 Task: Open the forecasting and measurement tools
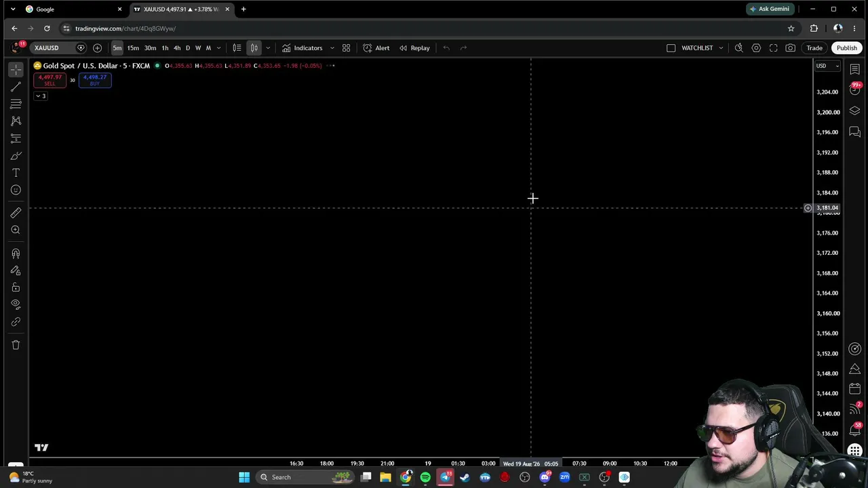[16, 138]
